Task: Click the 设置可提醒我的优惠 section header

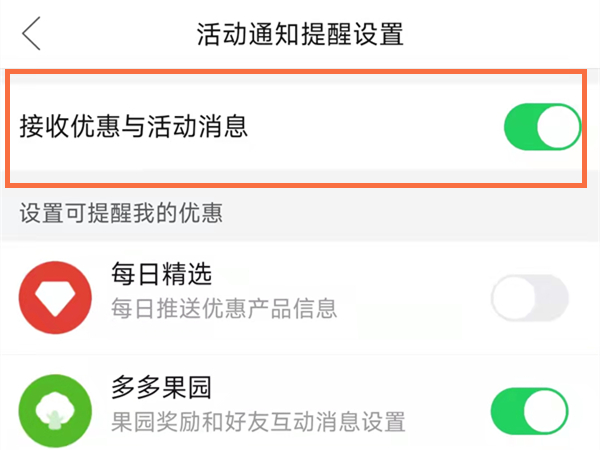Action: click(x=120, y=212)
